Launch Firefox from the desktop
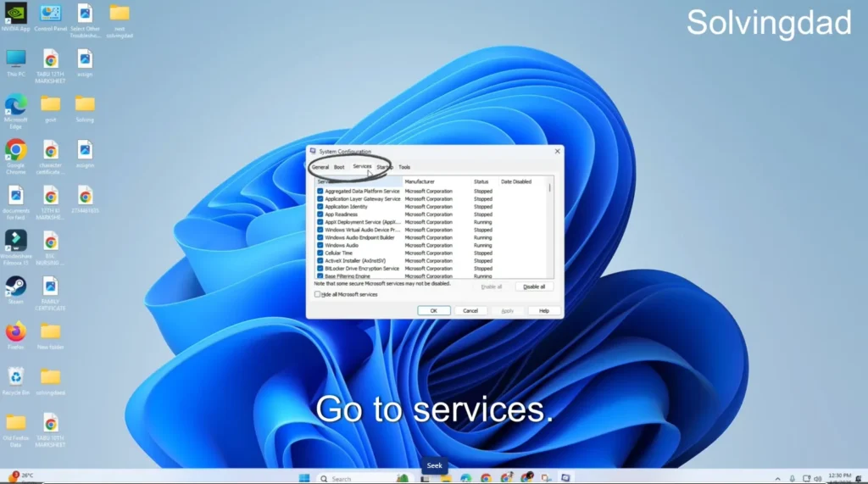Image resolution: width=868 pixels, height=484 pixels. pos(15,336)
